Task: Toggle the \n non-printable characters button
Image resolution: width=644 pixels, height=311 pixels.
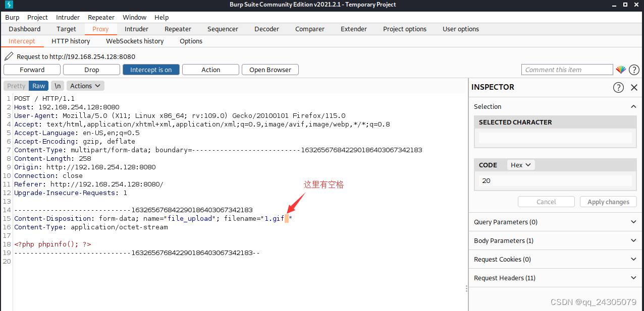Action: (58, 86)
